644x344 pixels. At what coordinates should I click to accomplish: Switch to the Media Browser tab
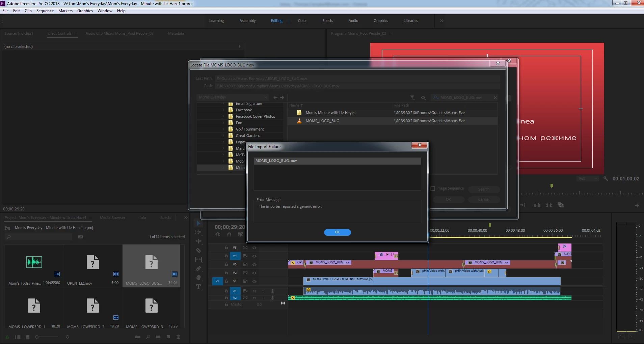point(112,218)
